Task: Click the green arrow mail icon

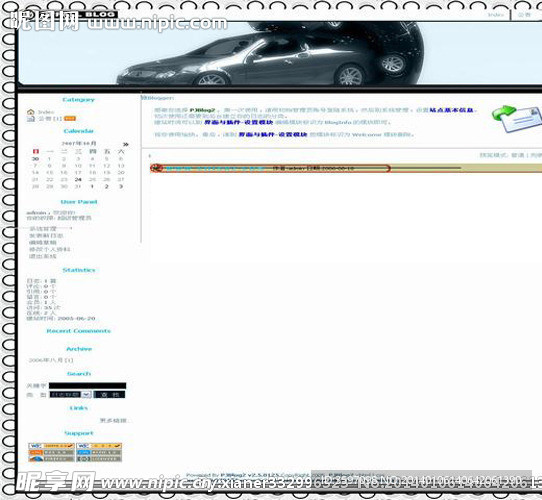Action: tap(516, 119)
